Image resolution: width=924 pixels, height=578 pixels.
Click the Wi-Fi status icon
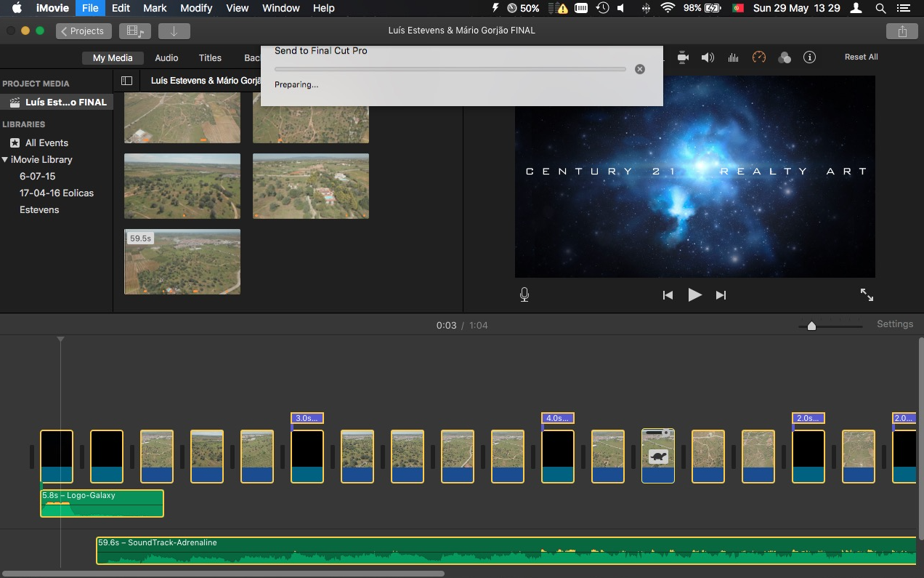click(x=667, y=8)
